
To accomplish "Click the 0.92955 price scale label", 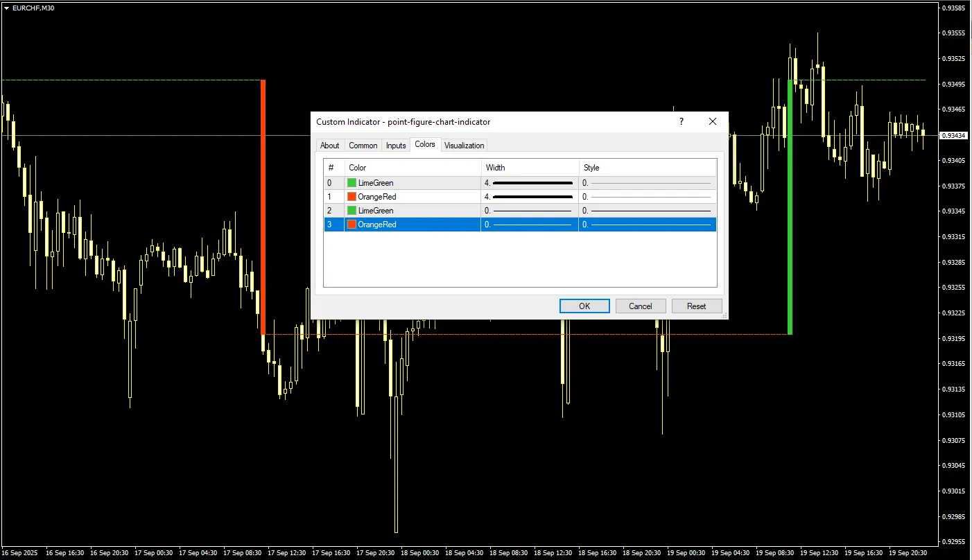I will coord(954,542).
